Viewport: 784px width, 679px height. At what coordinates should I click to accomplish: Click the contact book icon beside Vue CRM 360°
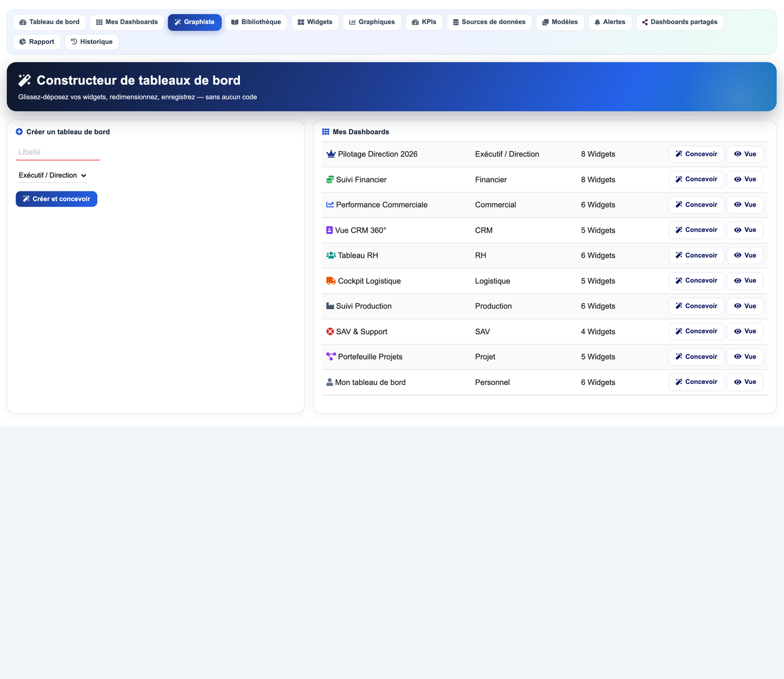pyautogui.click(x=329, y=230)
